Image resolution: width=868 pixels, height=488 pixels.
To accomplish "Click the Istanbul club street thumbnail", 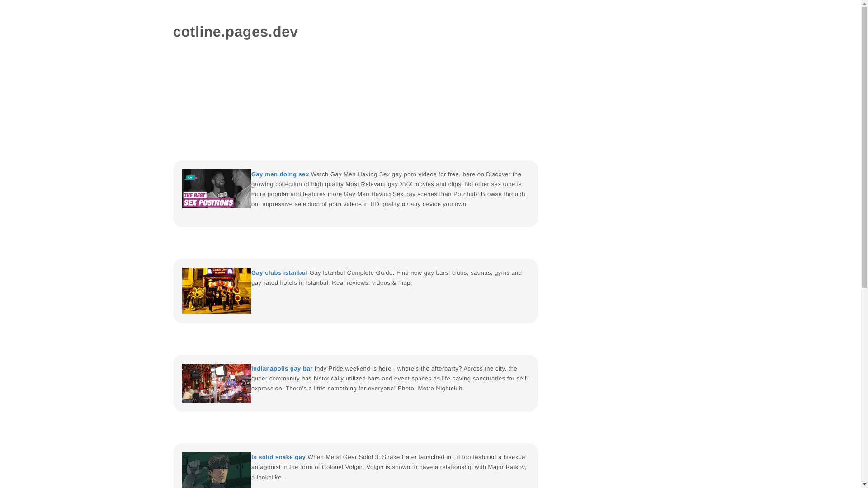I will click(x=217, y=291).
